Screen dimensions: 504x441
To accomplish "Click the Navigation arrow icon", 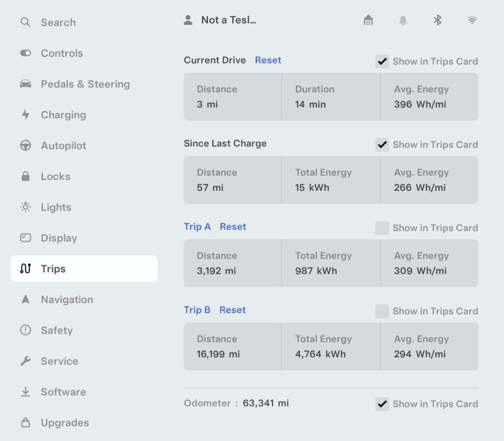I will click(x=26, y=299).
